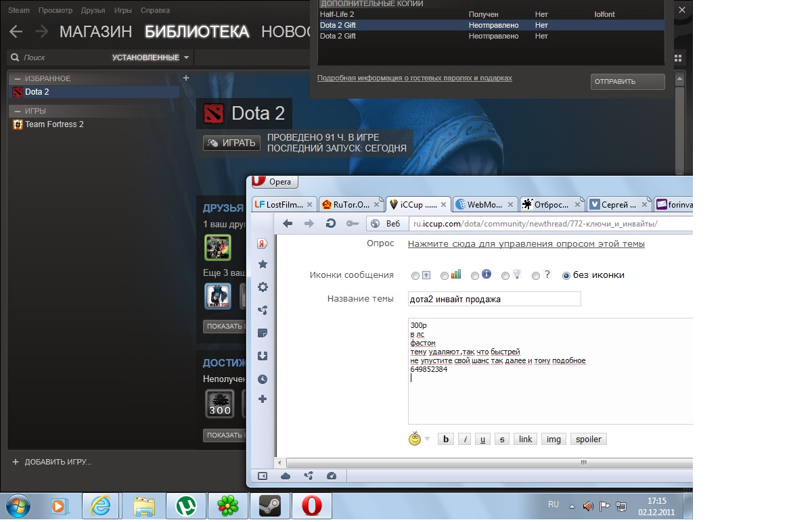812x522 pixels.
Task: Add a category with the plus icon beside Избранное
Action: coord(186,78)
